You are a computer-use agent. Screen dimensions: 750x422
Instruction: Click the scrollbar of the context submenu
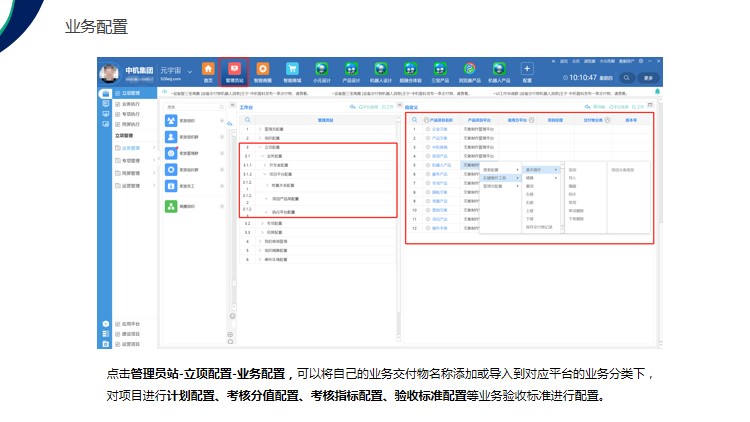click(562, 198)
